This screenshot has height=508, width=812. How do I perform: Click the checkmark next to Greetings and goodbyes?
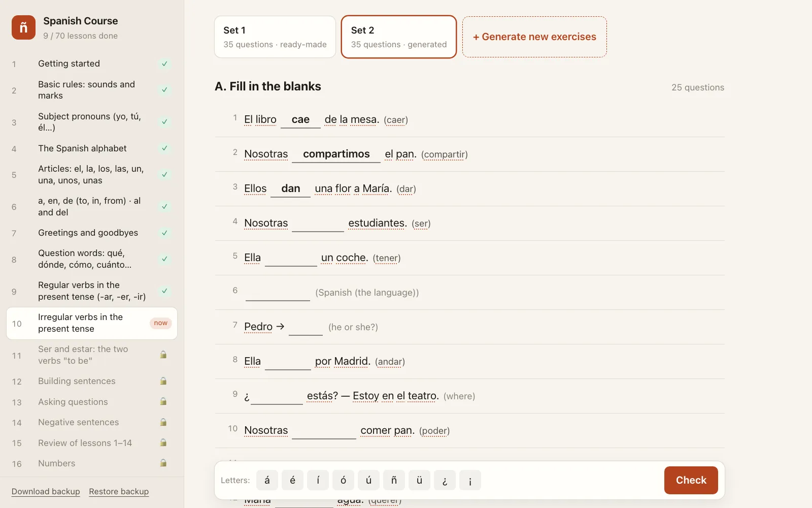pos(164,233)
